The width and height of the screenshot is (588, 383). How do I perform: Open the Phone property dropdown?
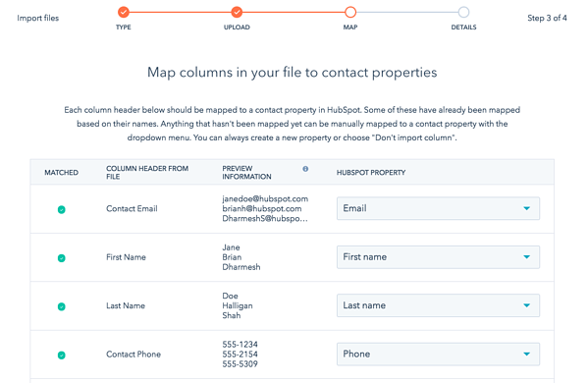point(438,354)
